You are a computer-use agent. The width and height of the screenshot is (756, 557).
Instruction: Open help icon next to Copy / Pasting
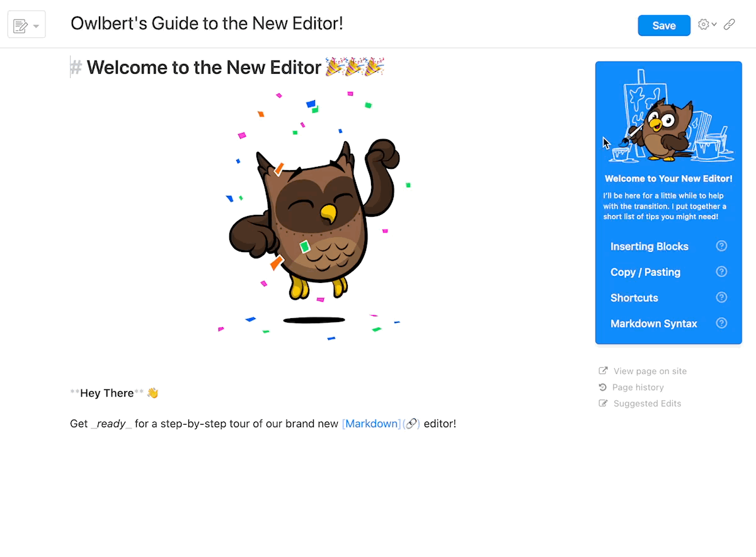coord(722,272)
